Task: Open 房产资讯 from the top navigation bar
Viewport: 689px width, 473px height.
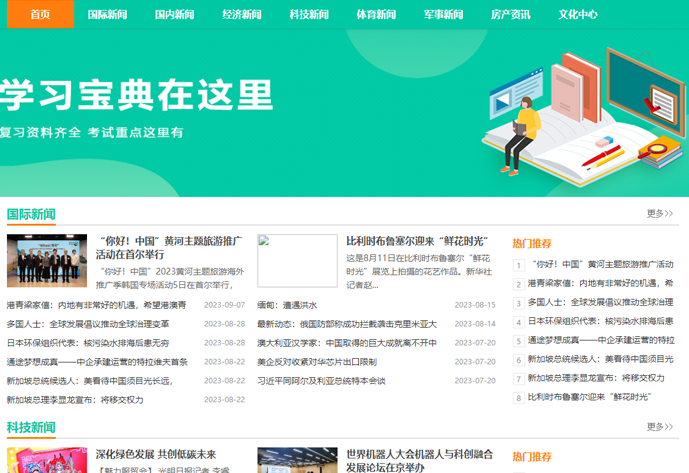Action: tap(510, 14)
